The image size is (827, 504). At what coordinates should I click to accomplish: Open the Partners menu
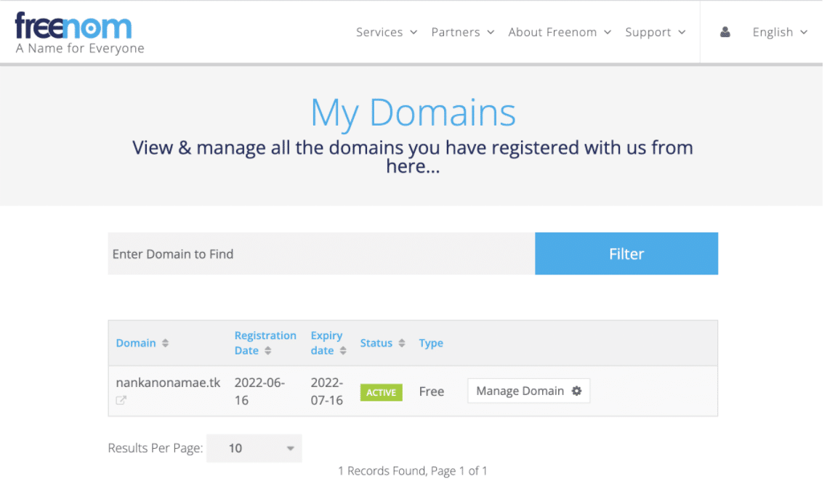point(462,32)
